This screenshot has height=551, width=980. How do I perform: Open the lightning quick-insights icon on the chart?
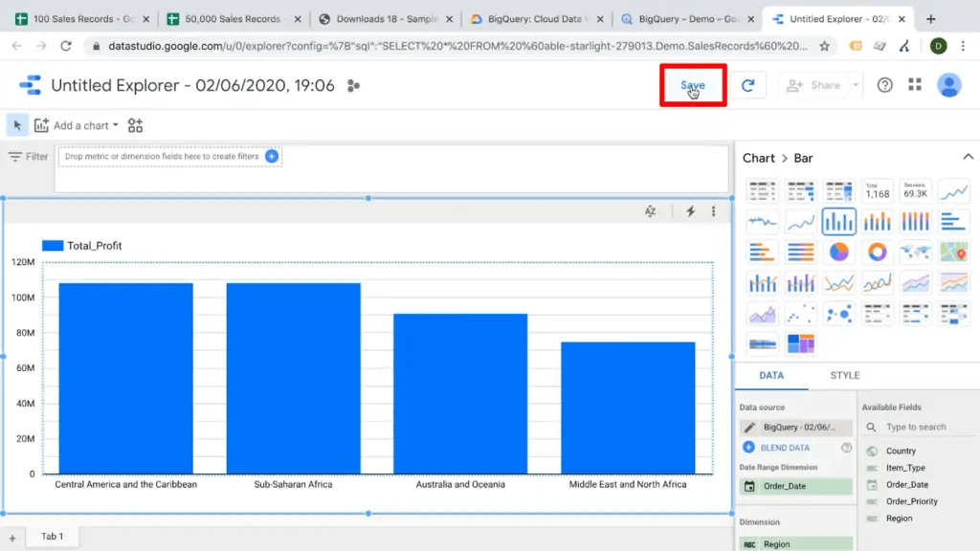coord(690,211)
